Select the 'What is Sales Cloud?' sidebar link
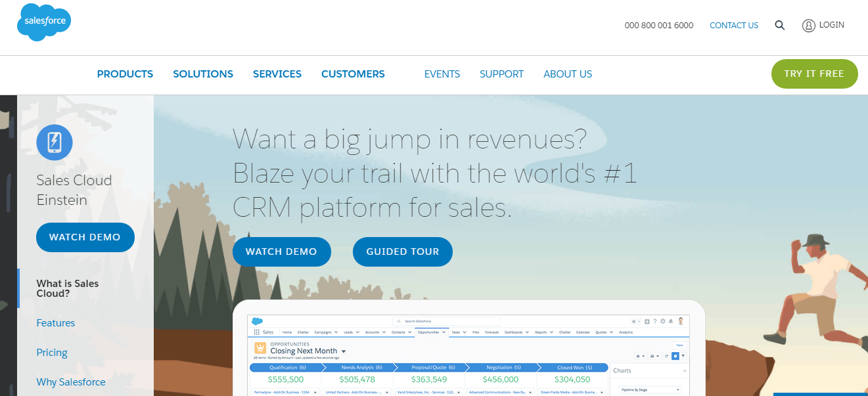 click(68, 288)
